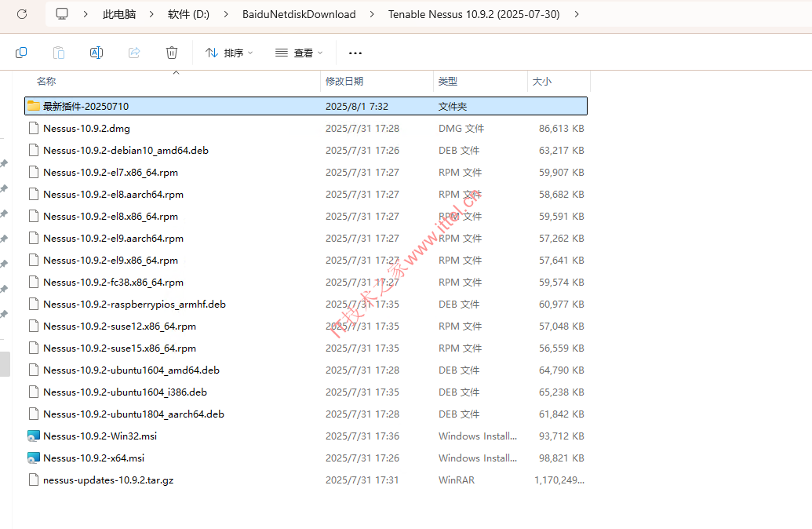Click the refresh icon beside the address bar
Screen dimensions: 812x529
coord(22,14)
